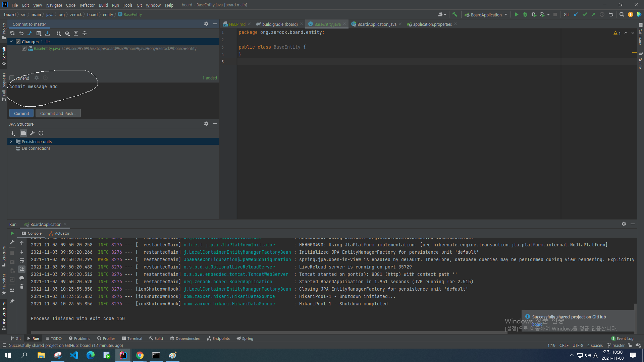Click the Search everywhere magnifier icon
The height and width of the screenshot is (362, 644).
[x=622, y=15]
